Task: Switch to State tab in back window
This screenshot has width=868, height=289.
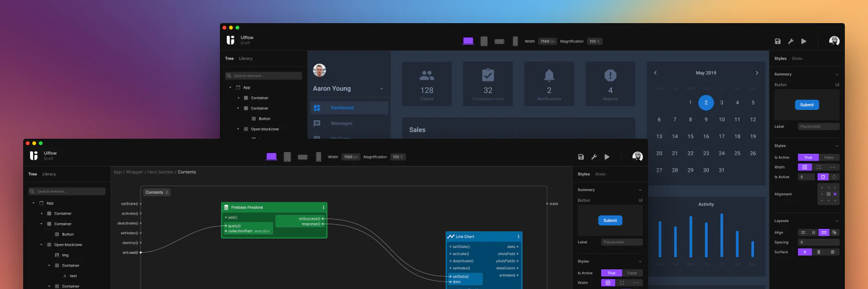Action: point(797,58)
